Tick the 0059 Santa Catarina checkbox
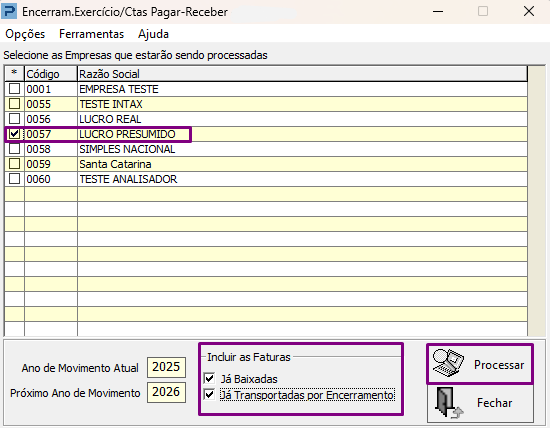Image resolution: width=550 pixels, height=428 pixels. (14, 163)
